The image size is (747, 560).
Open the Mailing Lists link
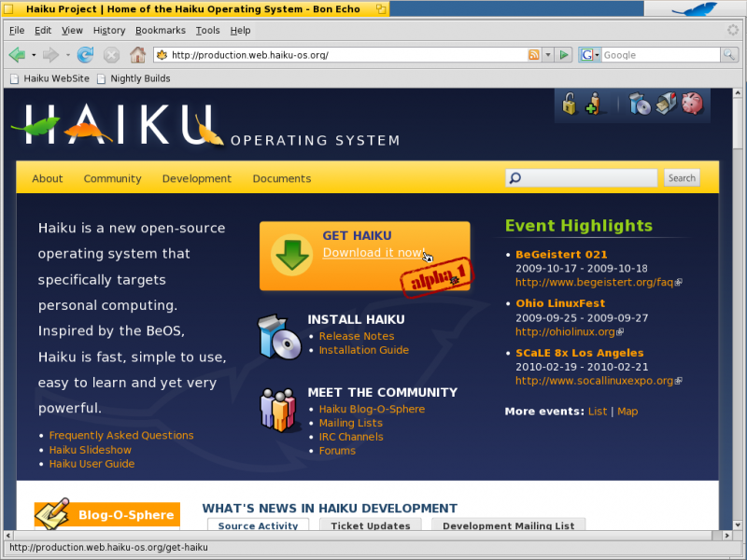351,423
